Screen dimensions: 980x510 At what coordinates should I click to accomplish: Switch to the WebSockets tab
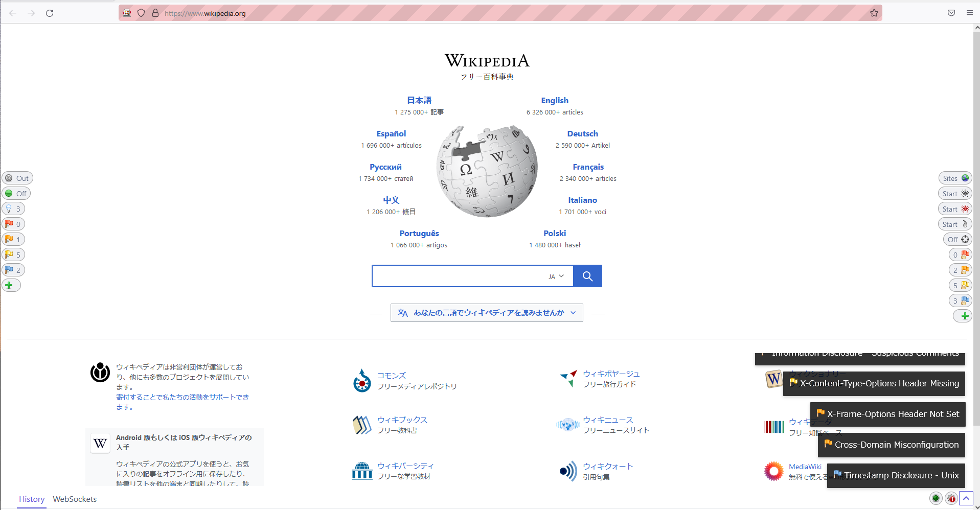click(x=75, y=499)
